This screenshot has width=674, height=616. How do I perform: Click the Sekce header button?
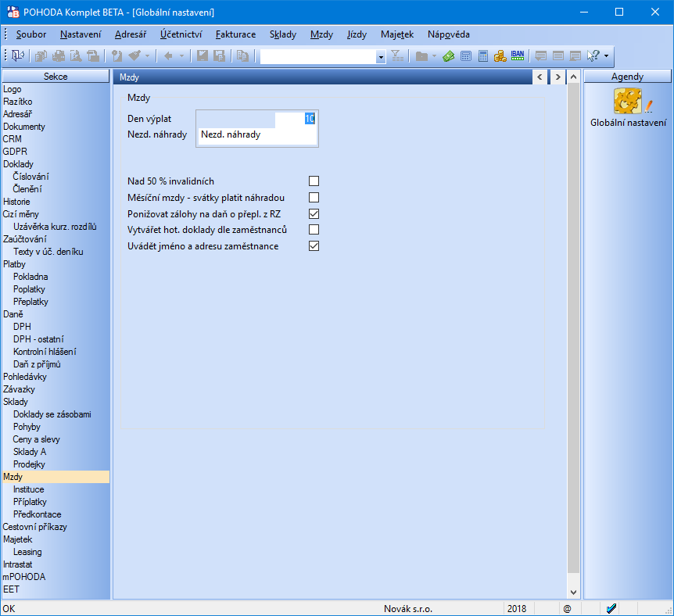[56, 77]
